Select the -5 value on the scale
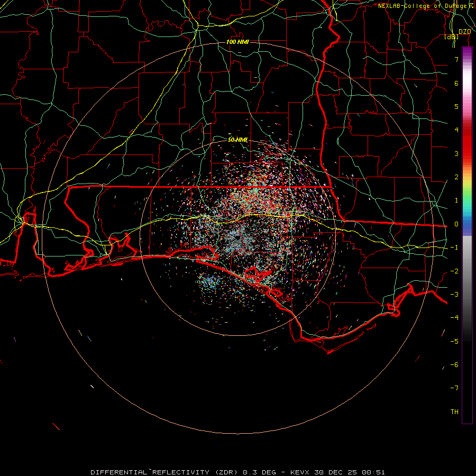476x476 pixels. coord(454,341)
